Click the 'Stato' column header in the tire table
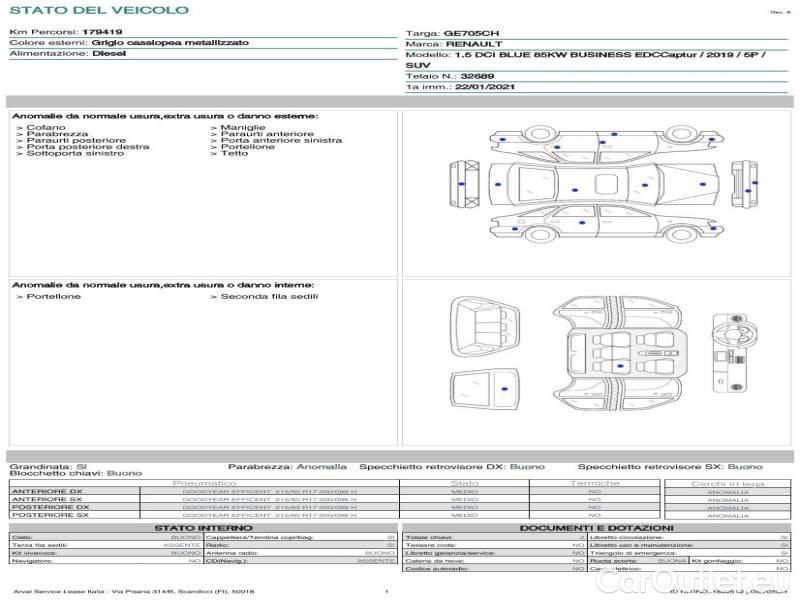The image size is (800, 600). pyautogui.click(x=464, y=483)
